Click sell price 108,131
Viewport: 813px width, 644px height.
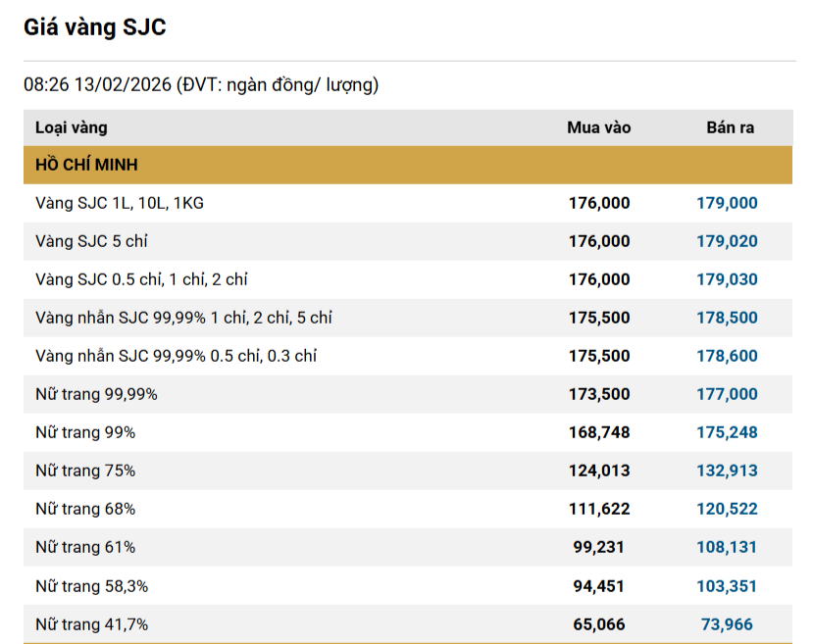click(727, 547)
